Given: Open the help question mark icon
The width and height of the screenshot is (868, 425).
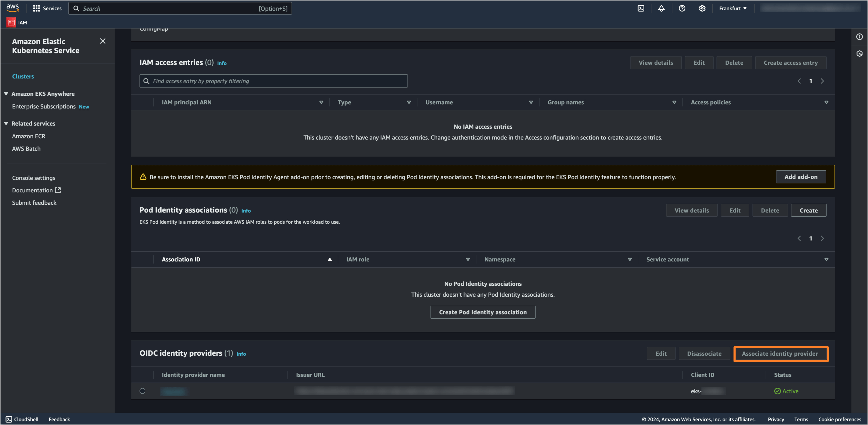Looking at the screenshot, I should [682, 9].
